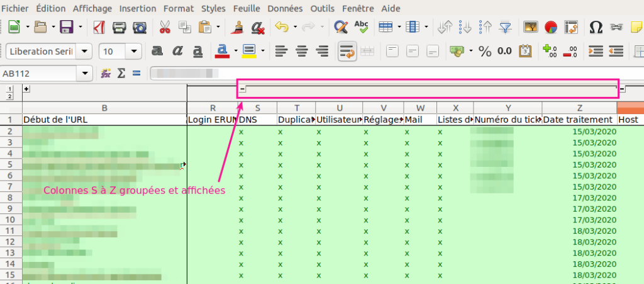Open the AutoFilter funnel tool
The height and width of the screenshot is (284, 644).
click(x=505, y=28)
